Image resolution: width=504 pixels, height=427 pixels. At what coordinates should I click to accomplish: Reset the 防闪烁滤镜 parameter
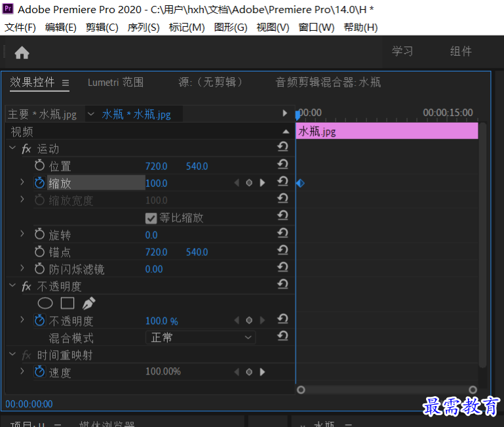click(x=282, y=267)
